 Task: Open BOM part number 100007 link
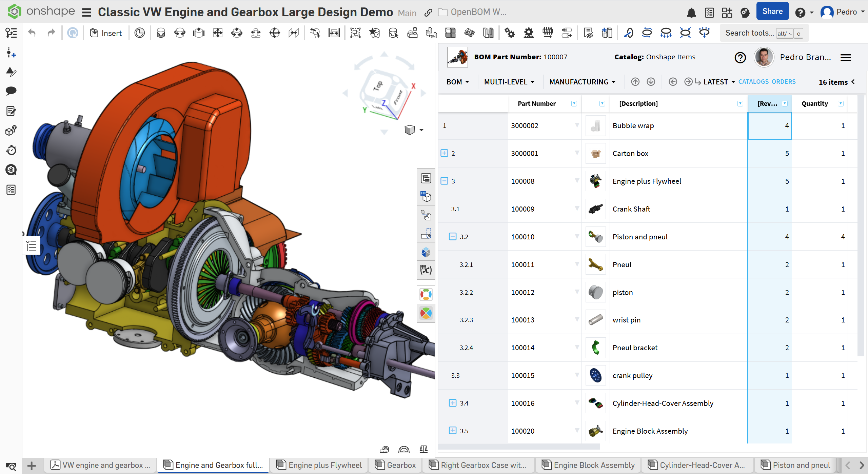(x=555, y=57)
